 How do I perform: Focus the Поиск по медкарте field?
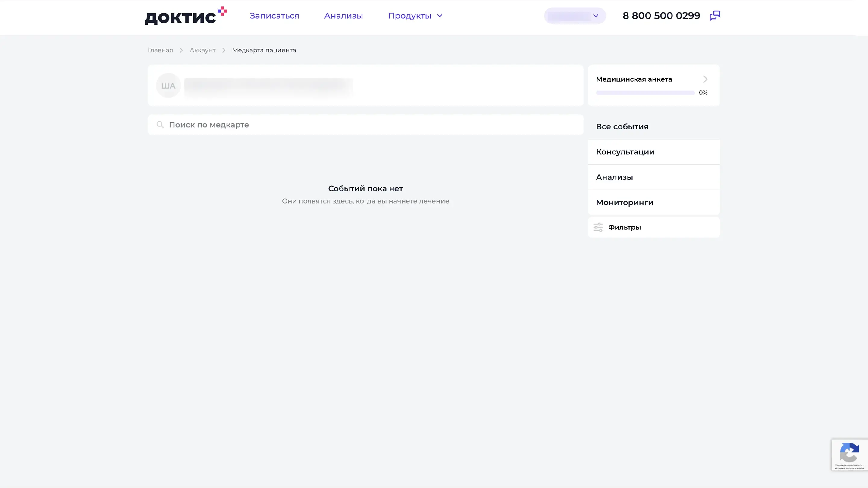coord(371,125)
